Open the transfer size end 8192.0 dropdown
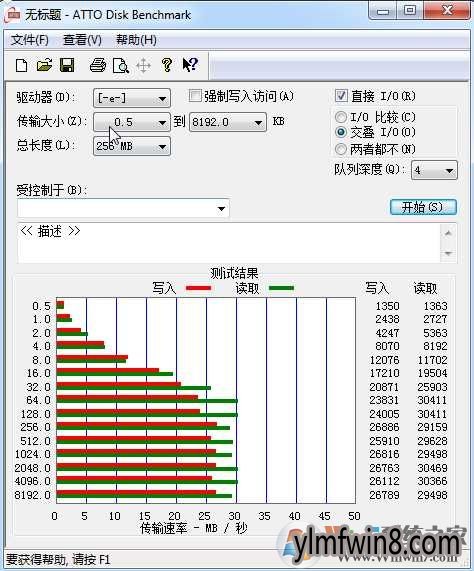The image size is (474, 571). pyautogui.click(x=228, y=122)
